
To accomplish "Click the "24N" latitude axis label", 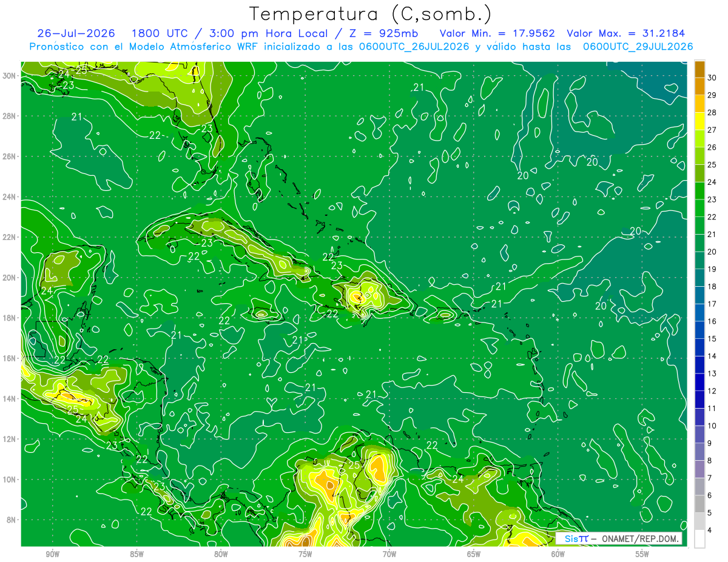I will point(9,197).
